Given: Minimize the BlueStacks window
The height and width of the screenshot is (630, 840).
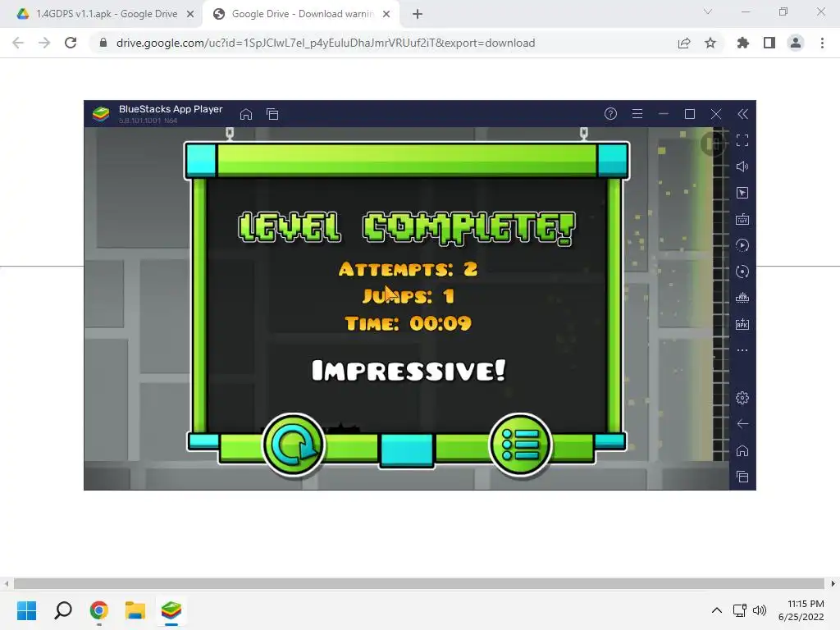Looking at the screenshot, I should click(x=663, y=113).
